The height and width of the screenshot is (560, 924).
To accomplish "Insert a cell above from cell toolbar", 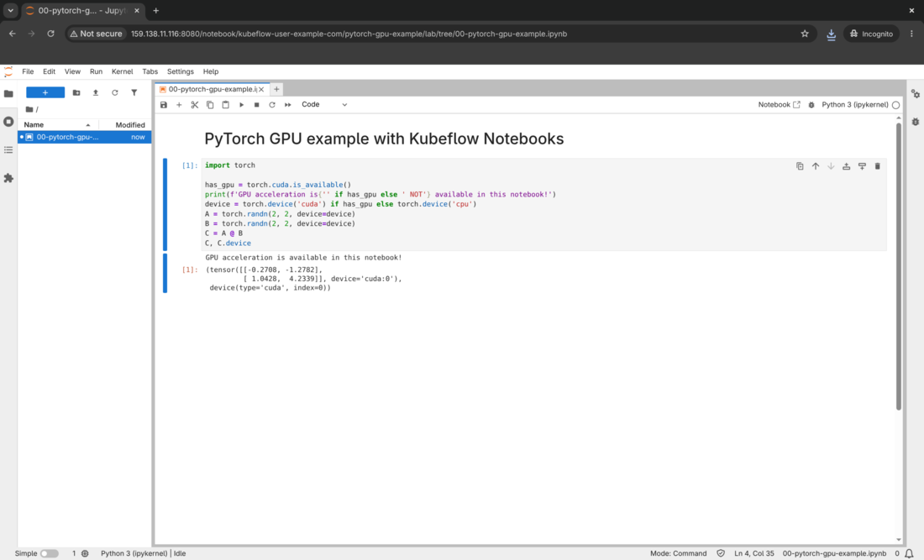I will (x=846, y=166).
